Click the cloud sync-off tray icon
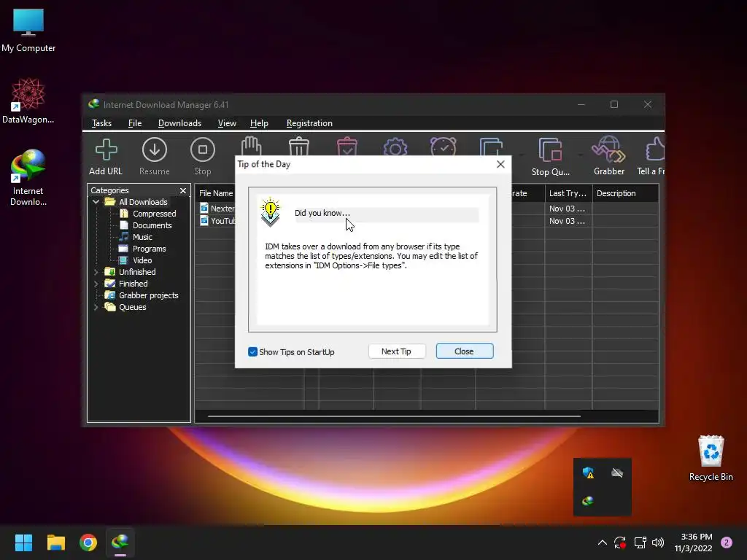Screen dimensions: 747x560 click(x=617, y=472)
